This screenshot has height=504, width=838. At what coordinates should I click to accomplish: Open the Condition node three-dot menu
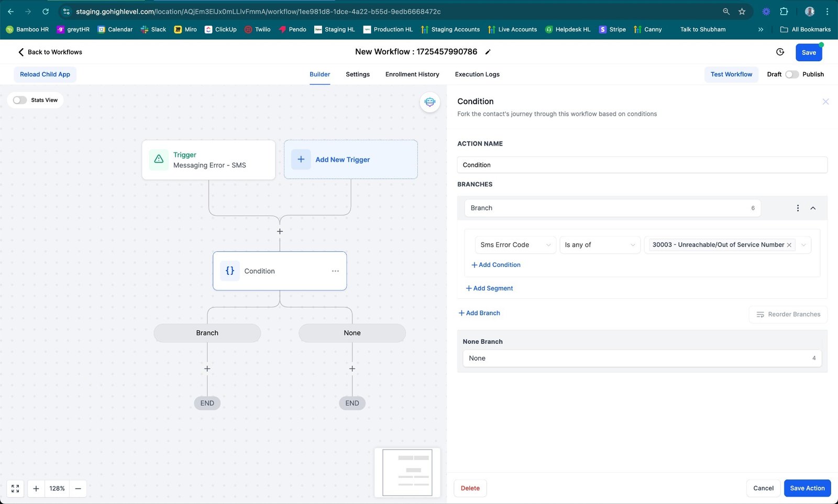point(335,271)
